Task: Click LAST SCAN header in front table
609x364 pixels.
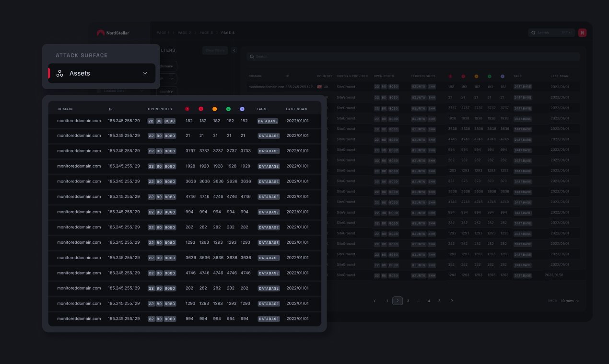Action: click(x=296, y=109)
